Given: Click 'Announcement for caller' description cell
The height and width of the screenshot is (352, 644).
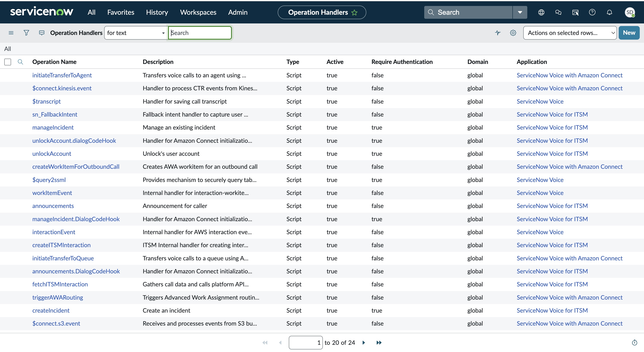Looking at the screenshot, I should click(175, 206).
